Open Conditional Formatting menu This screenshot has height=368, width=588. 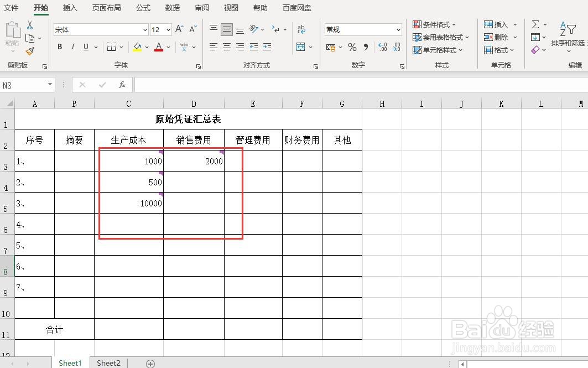pos(434,24)
